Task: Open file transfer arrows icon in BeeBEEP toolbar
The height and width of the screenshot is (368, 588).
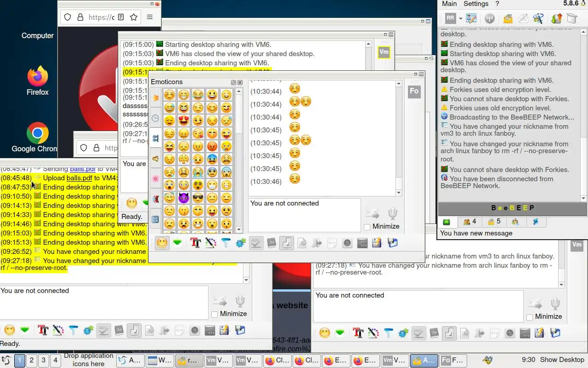Action: pos(556,18)
